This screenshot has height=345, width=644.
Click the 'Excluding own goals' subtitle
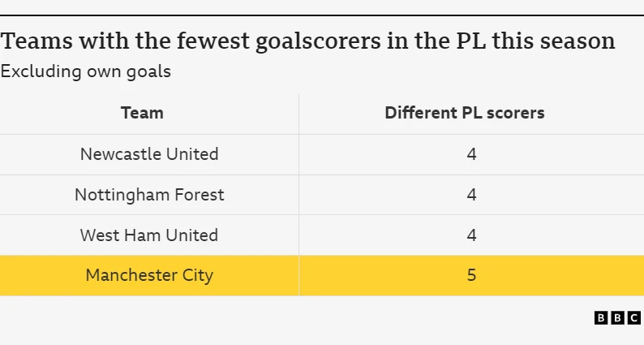[85, 71]
